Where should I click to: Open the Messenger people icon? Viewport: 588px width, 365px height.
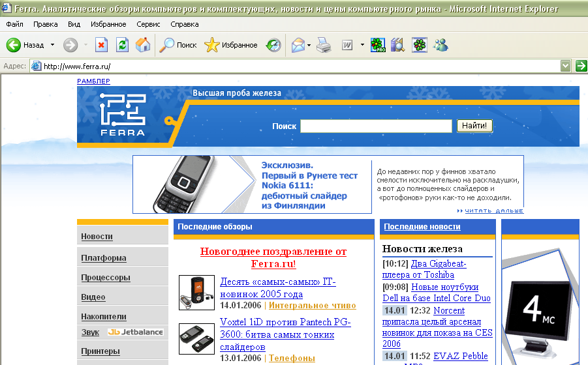tap(441, 45)
